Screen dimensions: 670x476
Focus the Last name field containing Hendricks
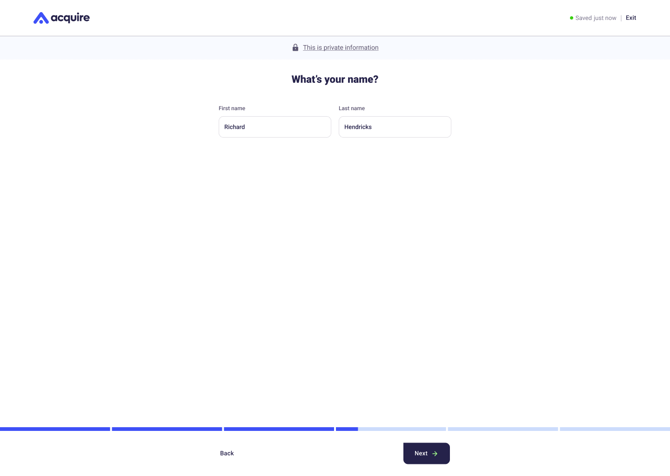pyautogui.click(x=395, y=127)
